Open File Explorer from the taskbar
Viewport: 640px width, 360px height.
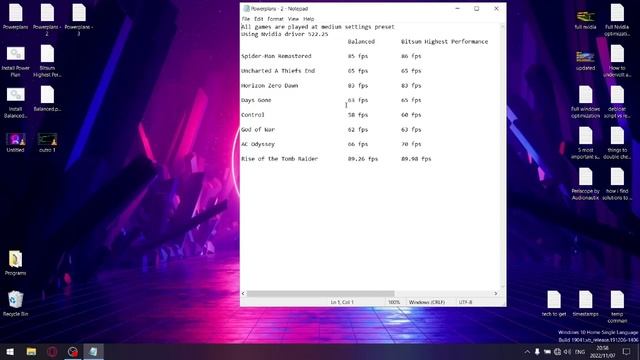pyautogui.click(x=31, y=352)
